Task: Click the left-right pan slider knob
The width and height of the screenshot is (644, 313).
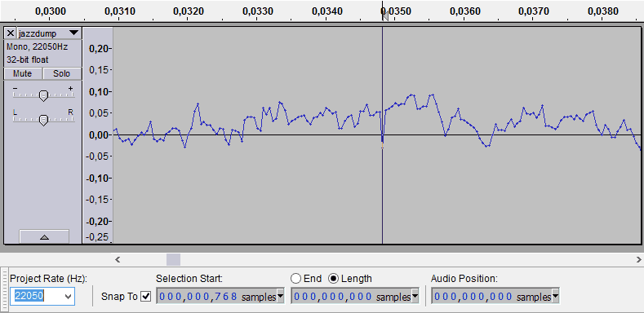Action: coord(43,120)
